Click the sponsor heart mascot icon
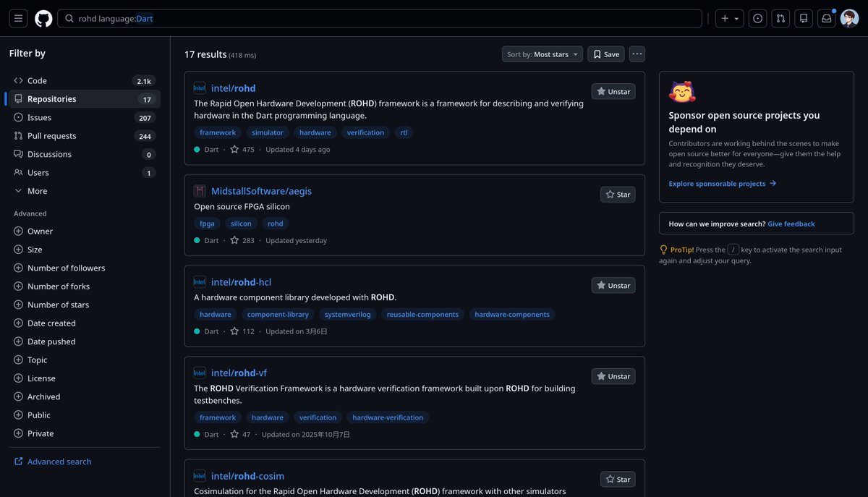The width and height of the screenshot is (868, 497). pos(682,93)
